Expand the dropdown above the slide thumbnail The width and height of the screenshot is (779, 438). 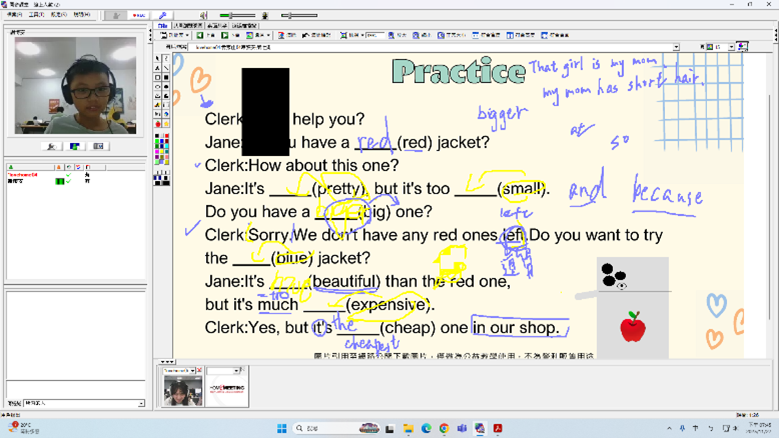[238, 371]
